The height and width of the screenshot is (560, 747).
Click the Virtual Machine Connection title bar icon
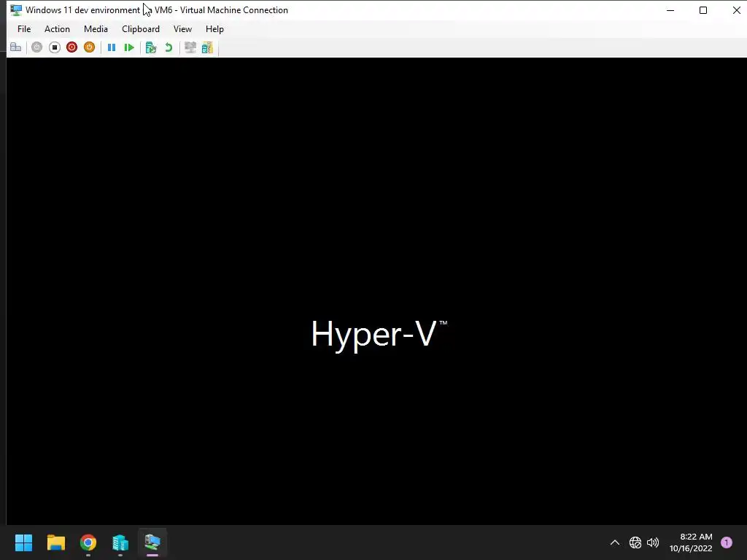coord(16,10)
